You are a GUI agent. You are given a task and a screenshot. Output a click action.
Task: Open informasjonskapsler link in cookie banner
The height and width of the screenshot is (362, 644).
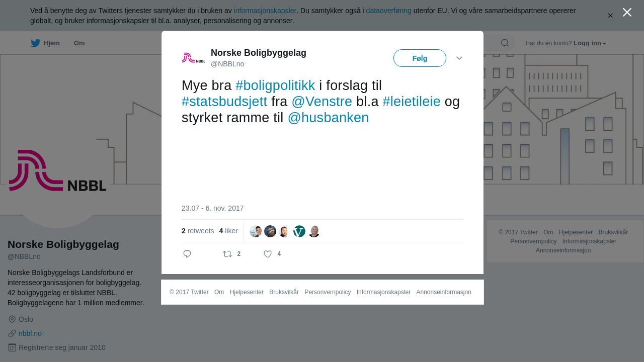click(265, 11)
